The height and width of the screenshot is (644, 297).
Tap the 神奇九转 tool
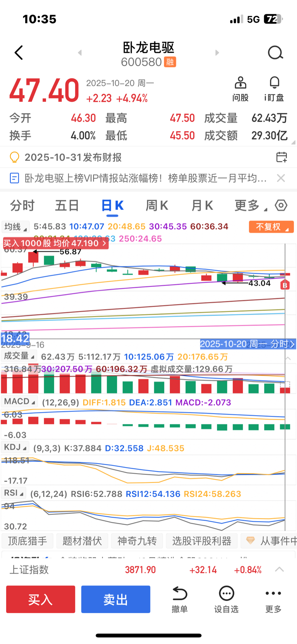tap(137, 541)
